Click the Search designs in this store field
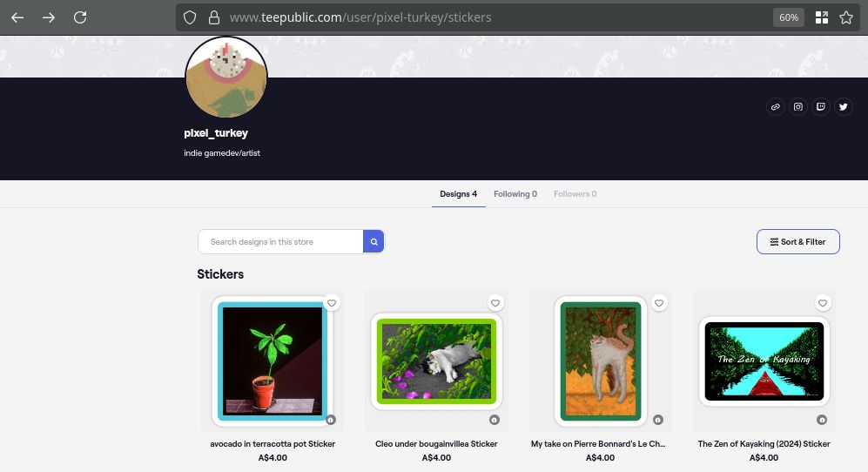 click(x=280, y=241)
